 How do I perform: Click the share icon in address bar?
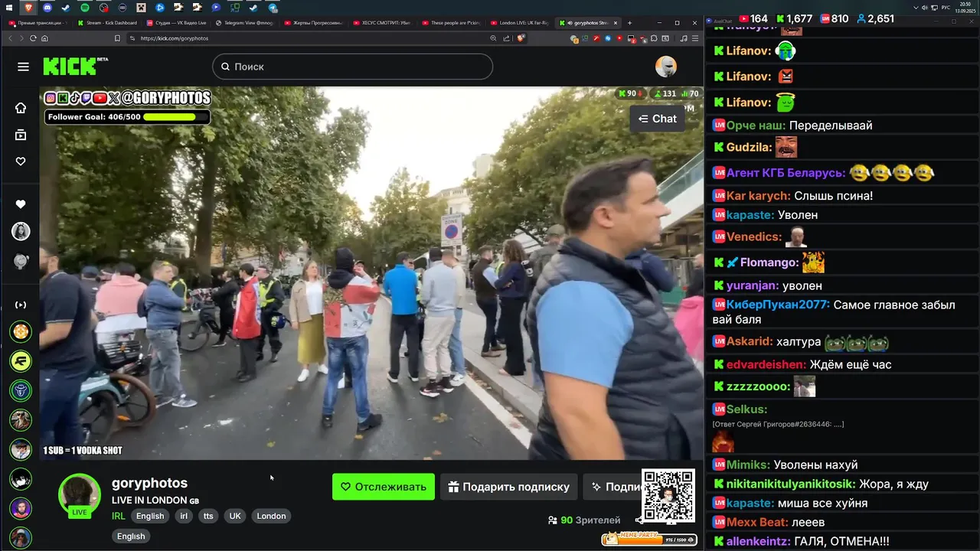coord(507,38)
